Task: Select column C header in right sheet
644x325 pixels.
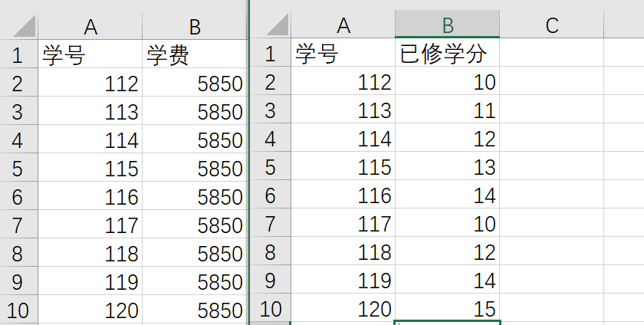Action: pos(552,25)
